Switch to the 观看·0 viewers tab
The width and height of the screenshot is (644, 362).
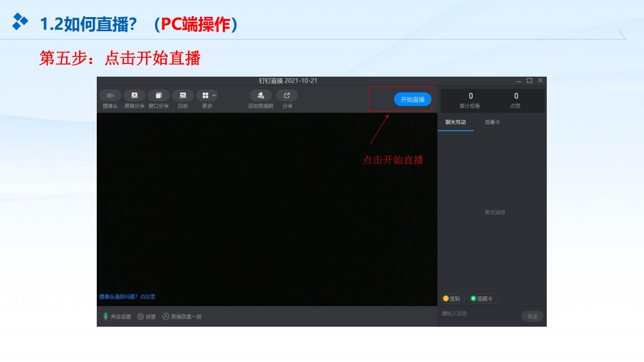(x=492, y=122)
